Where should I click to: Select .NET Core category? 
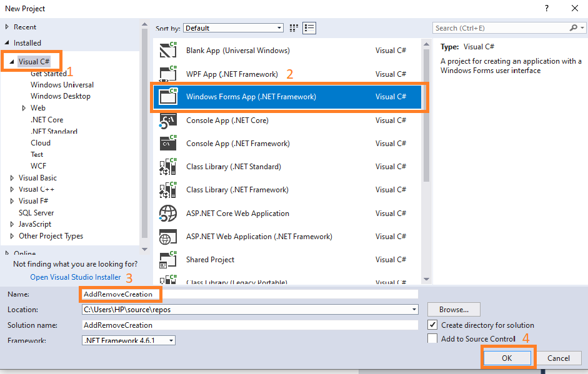(47, 119)
